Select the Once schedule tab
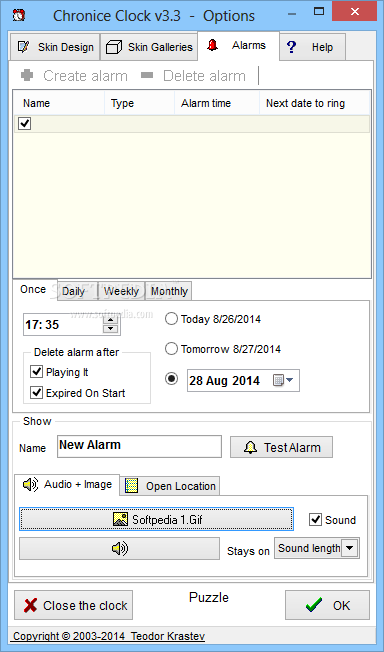This screenshot has width=384, height=652. click(x=33, y=289)
